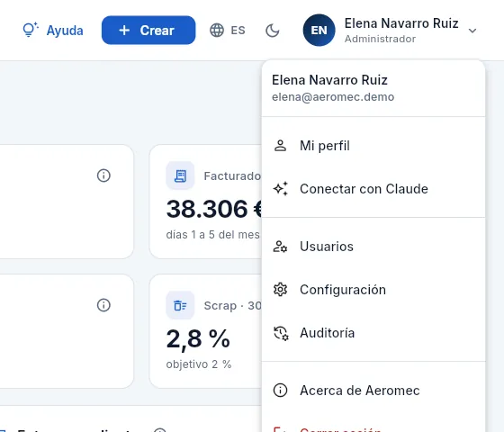Click the user-gear icon beside Usuarios
Image resolution: width=504 pixels, height=432 pixels.
(x=280, y=247)
